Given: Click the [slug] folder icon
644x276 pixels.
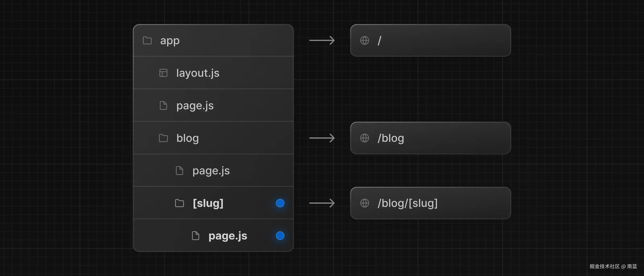Looking at the screenshot, I should pyautogui.click(x=179, y=203).
